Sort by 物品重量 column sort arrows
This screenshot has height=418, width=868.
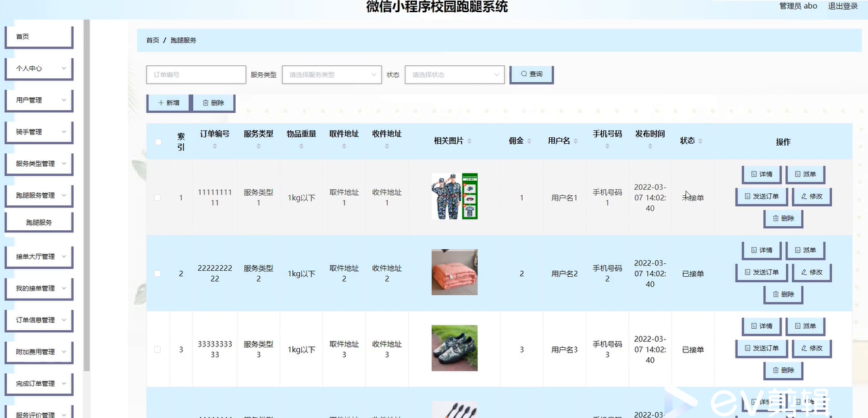(301, 147)
